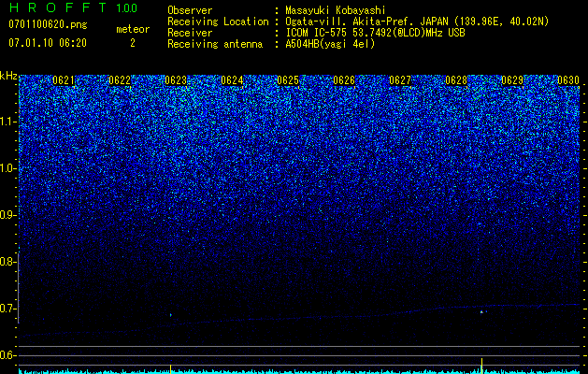Click the date stamp 07.01.10 06:20
The width and height of the screenshot is (588, 374).
pos(48,43)
